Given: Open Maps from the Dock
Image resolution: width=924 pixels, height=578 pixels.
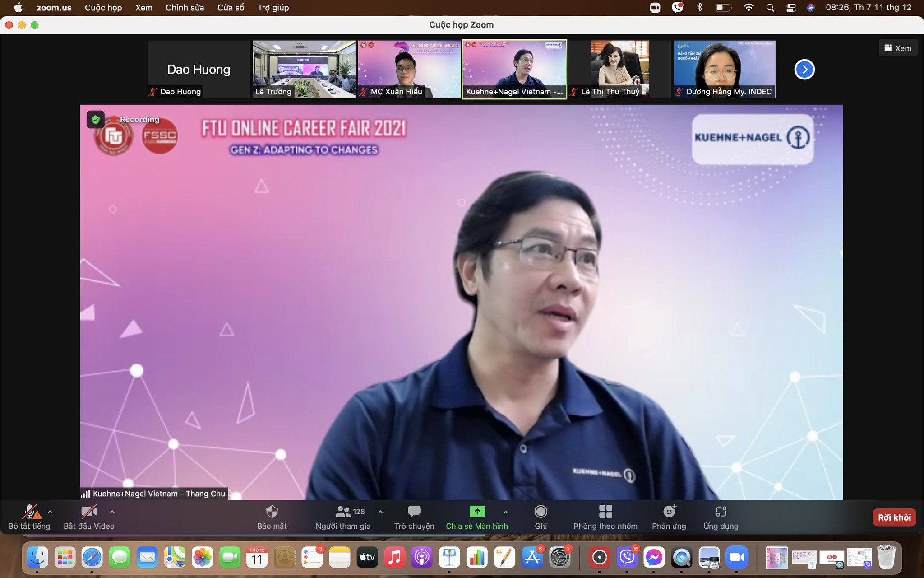Looking at the screenshot, I should tap(175, 558).
